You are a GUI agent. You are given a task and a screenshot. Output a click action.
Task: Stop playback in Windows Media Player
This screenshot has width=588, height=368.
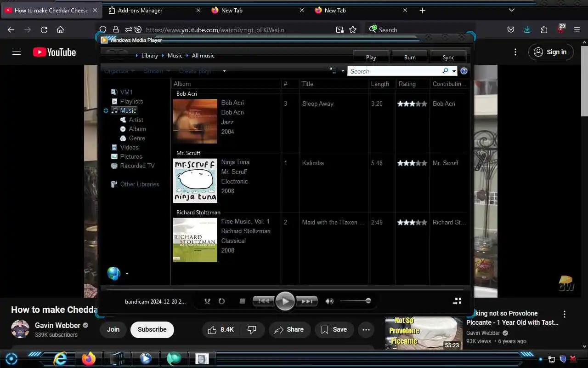click(242, 301)
